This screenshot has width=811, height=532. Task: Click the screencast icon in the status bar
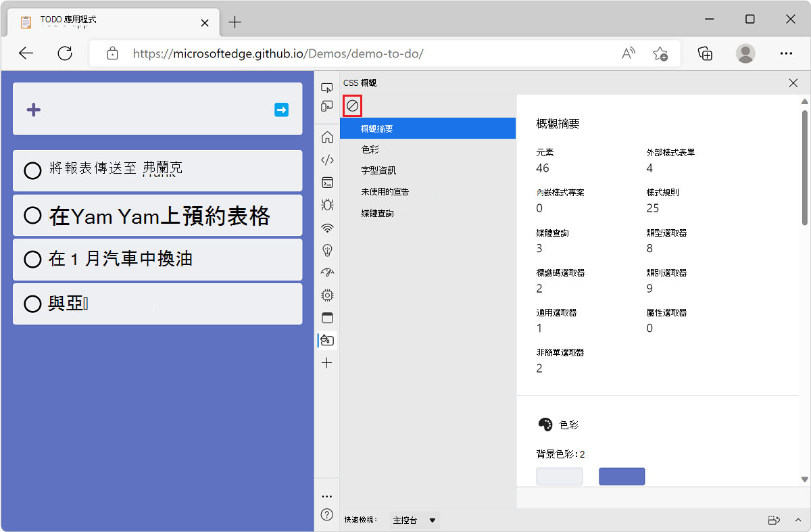[x=774, y=519]
